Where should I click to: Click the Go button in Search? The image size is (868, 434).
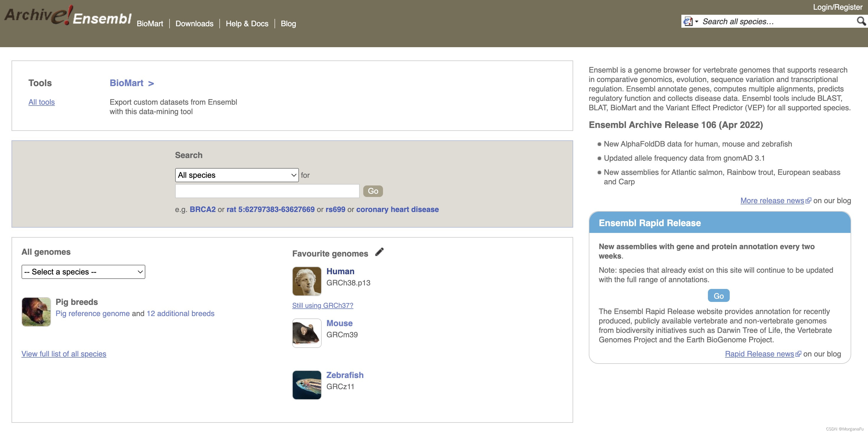tap(373, 191)
